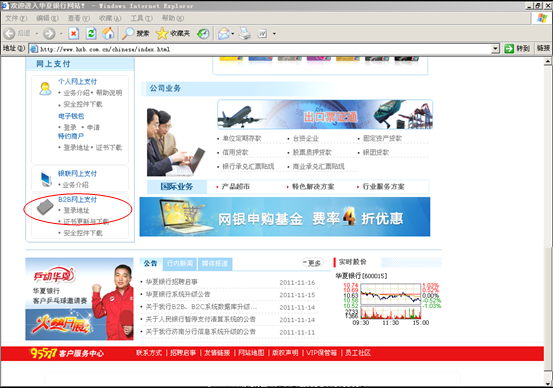Open the Mail envelope icon
Image resolution: width=553 pixels, height=388 pixels.
tap(224, 34)
